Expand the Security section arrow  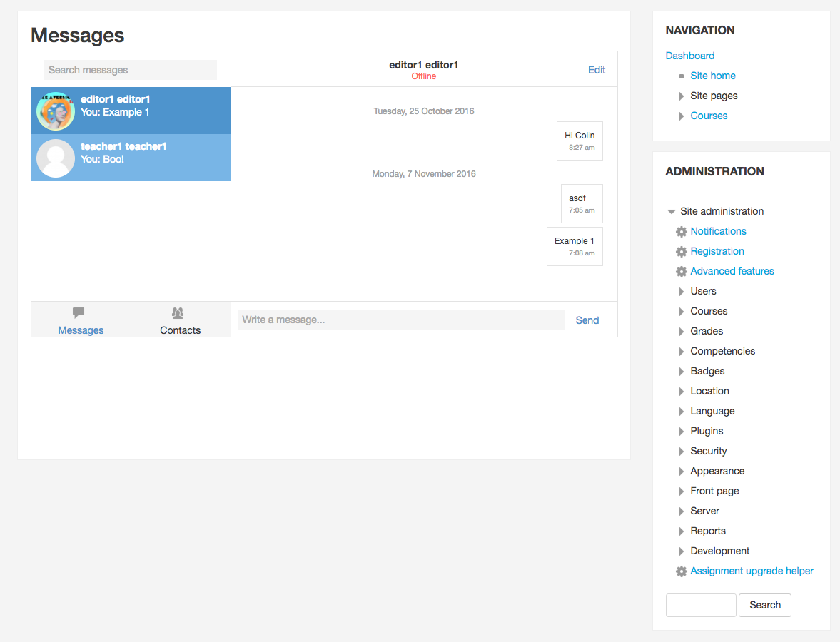pos(682,452)
